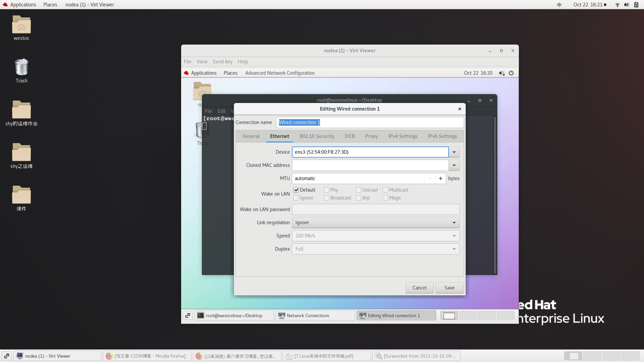This screenshot has height=362, width=644.
Task: Click the Red Hat logo in guest panel
Action: coord(186,73)
